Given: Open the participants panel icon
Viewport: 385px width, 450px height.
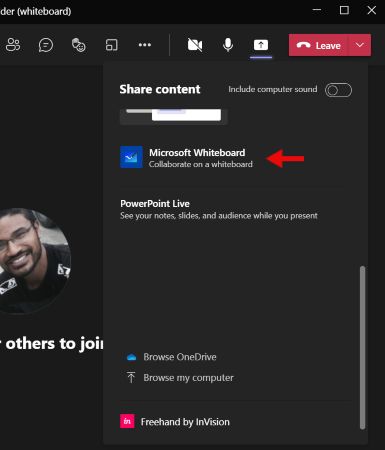Looking at the screenshot, I should pos(13,45).
